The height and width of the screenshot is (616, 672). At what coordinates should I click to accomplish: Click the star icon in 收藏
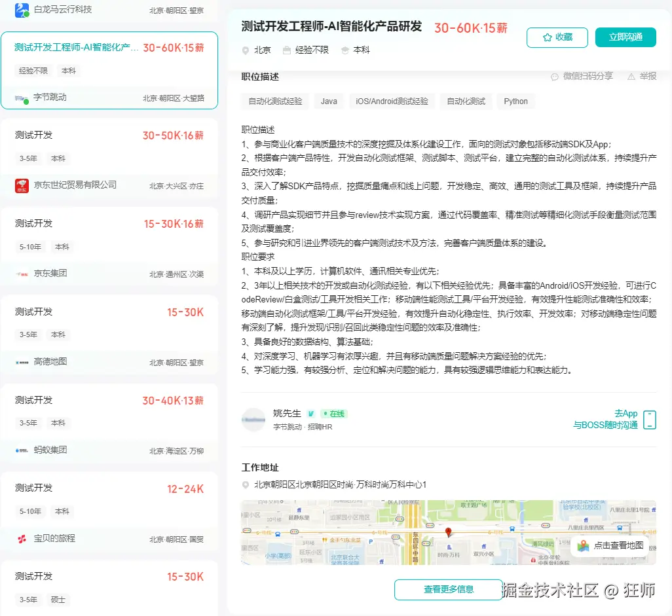click(x=548, y=37)
